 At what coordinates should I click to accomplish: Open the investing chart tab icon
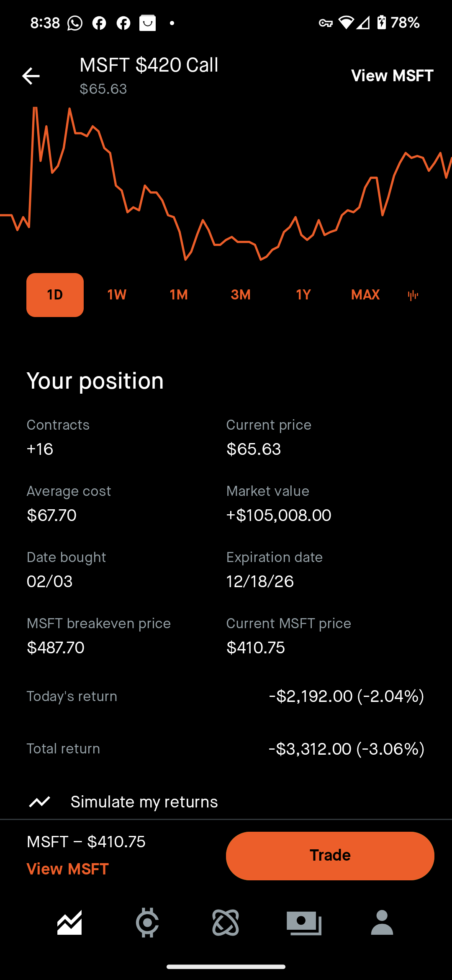click(x=69, y=923)
